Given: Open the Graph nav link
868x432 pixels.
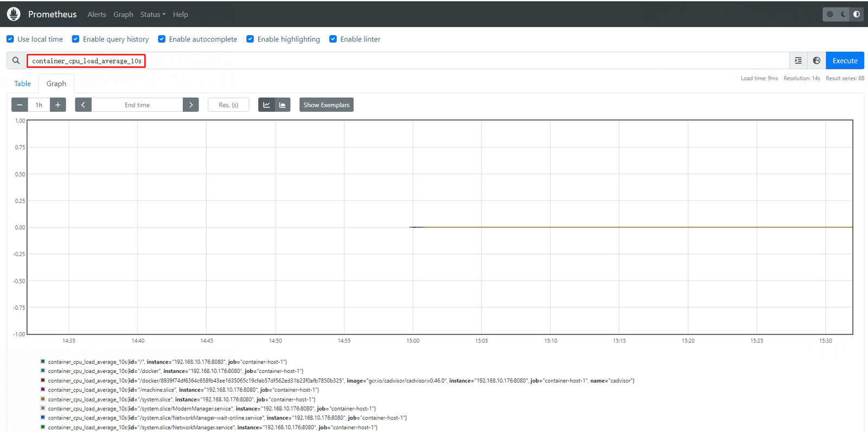Looking at the screenshot, I should click(x=123, y=15).
